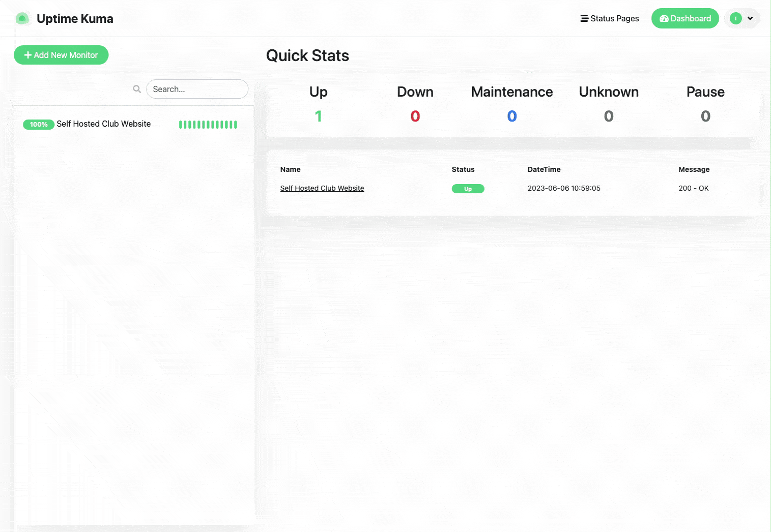The image size is (771, 532).
Task: Click the 100% uptime badge
Action: (x=39, y=124)
